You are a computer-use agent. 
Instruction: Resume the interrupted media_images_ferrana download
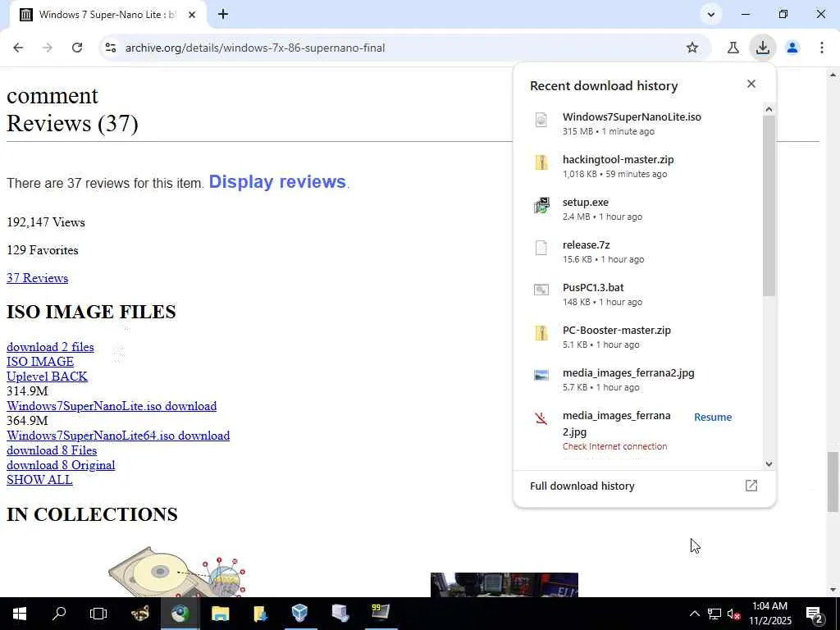713,418
